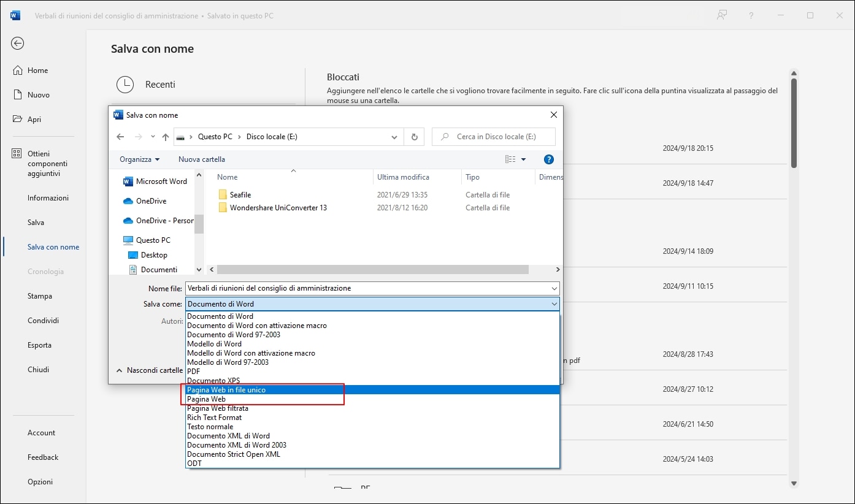Screen dimensions: 855x504
Task: Select Desktop in the navigation tree
Action: 148,255
